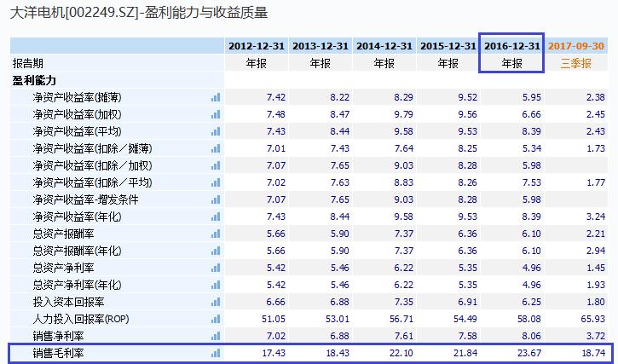
Task: Open chart icon for 总资产报酬率(年化) row
Action: click(x=216, y=251)
